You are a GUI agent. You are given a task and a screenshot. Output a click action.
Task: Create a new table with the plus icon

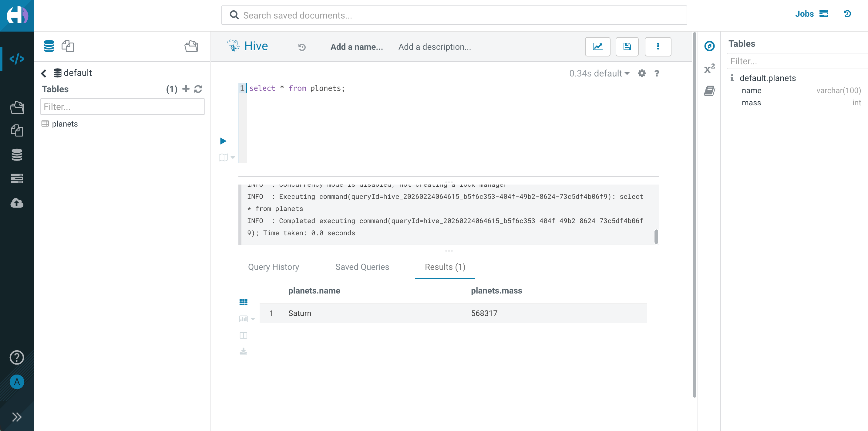point(186,89)
